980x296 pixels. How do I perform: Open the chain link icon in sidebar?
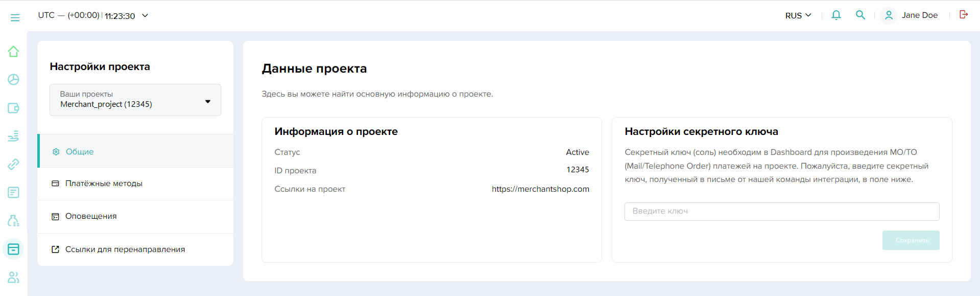coord(13,164)
